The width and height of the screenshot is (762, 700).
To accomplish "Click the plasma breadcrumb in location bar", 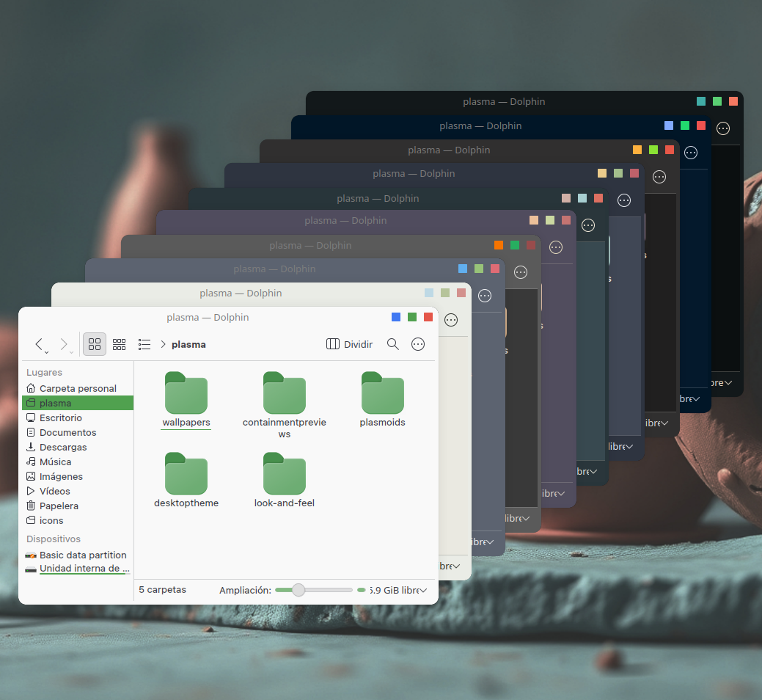I will 188,345.
